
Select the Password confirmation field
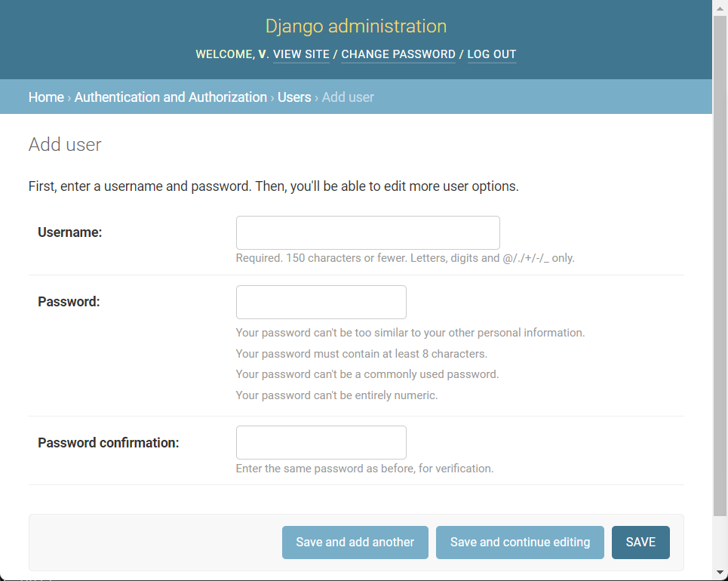point(321,443)
